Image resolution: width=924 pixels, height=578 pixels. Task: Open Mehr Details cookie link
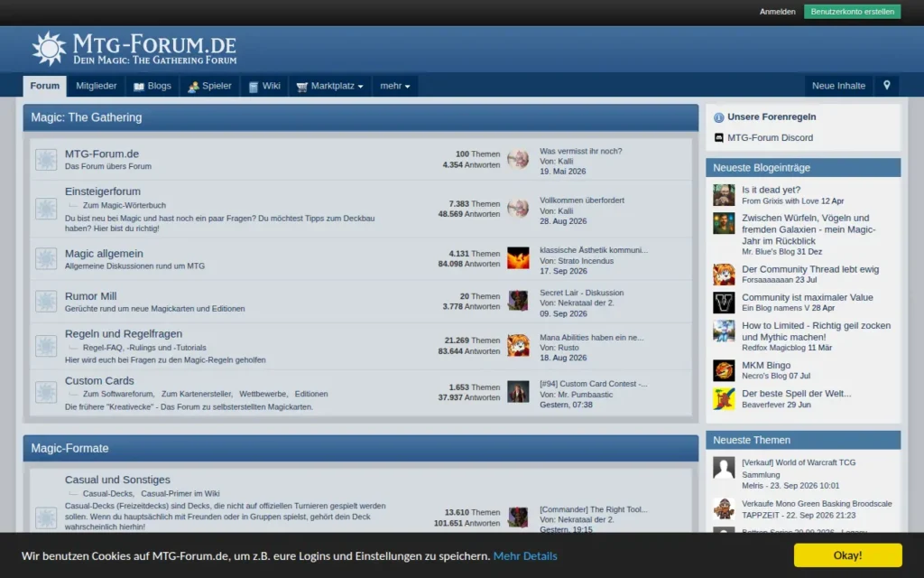click(x=525, y=555)
